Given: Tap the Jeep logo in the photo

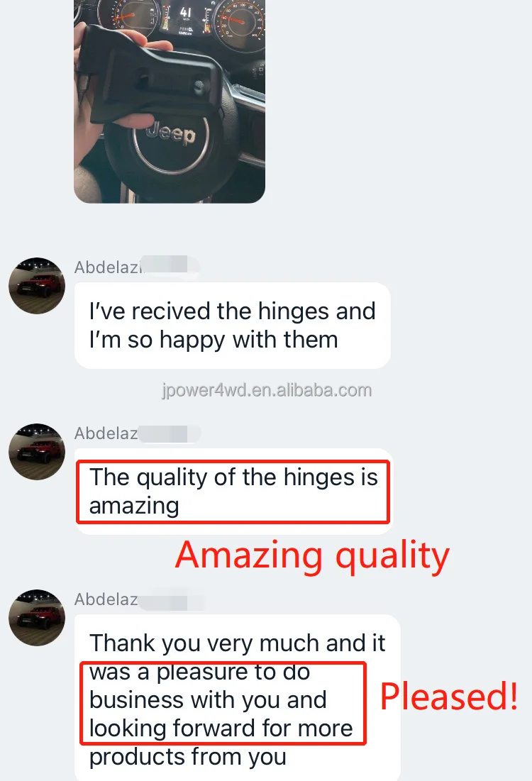Looking at the screenshot, I should [171, 134].
